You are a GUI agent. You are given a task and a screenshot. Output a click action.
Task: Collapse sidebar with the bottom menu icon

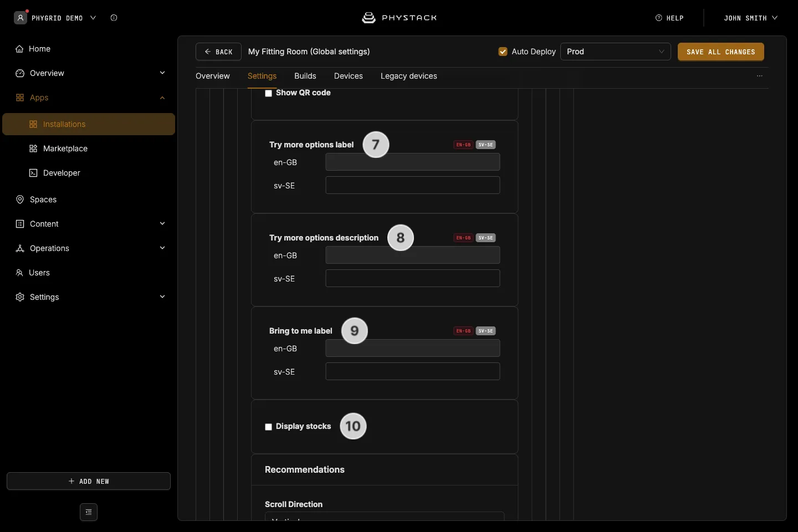(x=89, y=512)
